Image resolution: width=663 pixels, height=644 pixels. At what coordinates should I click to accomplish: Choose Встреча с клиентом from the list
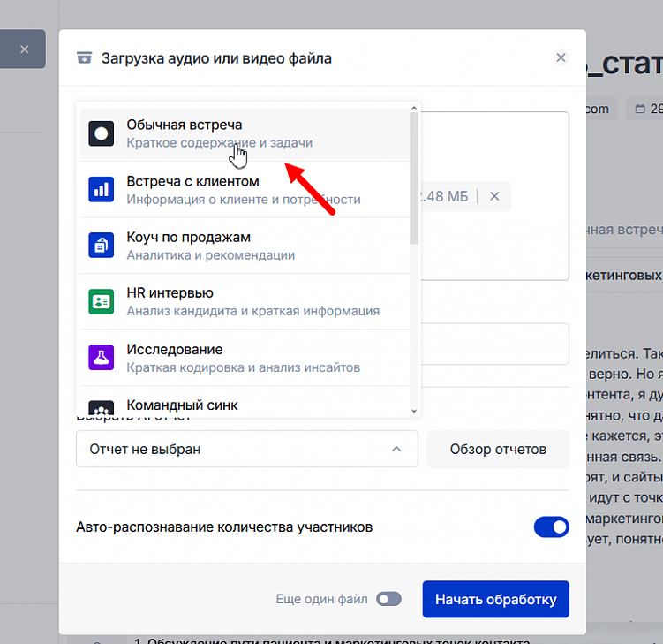point(245,190)
